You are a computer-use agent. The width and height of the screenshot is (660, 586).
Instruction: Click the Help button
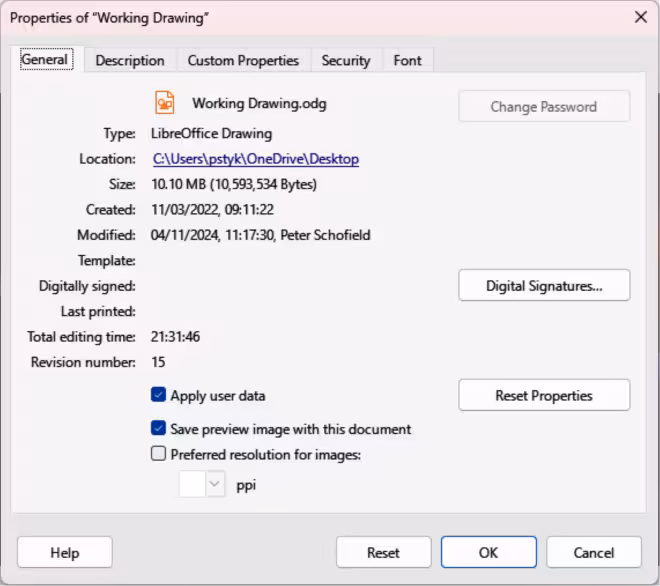click(65, 552)
